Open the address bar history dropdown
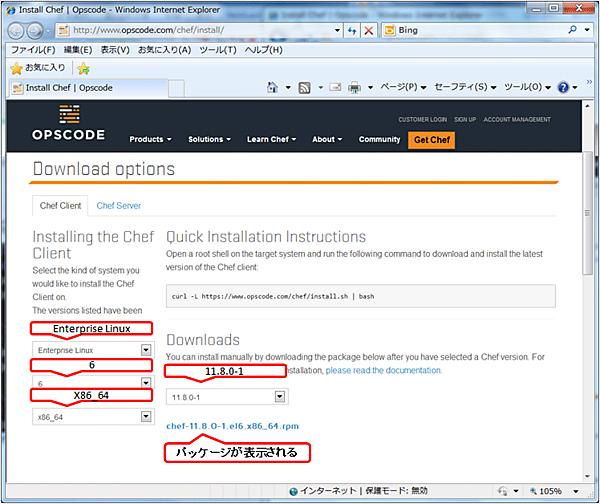Screen dimensions: 600x504 (337, 30)
